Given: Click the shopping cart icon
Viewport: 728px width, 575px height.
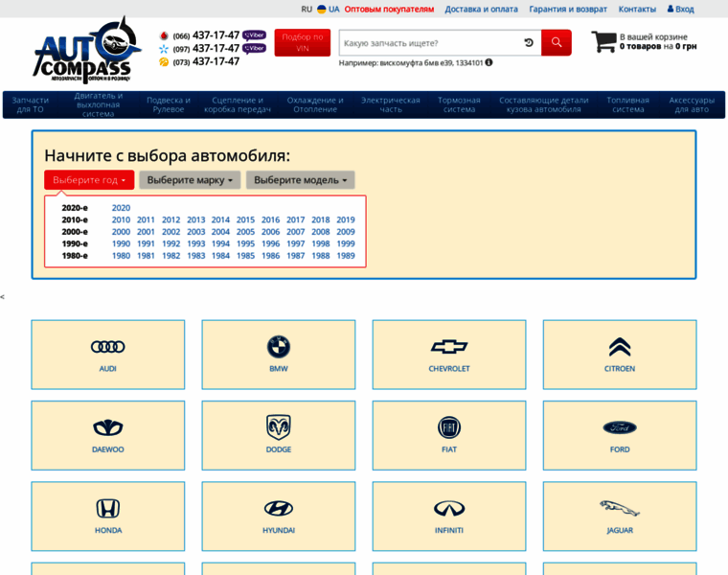Looking at the screenshot, I should pyautogui.click(x=603, y=42).
